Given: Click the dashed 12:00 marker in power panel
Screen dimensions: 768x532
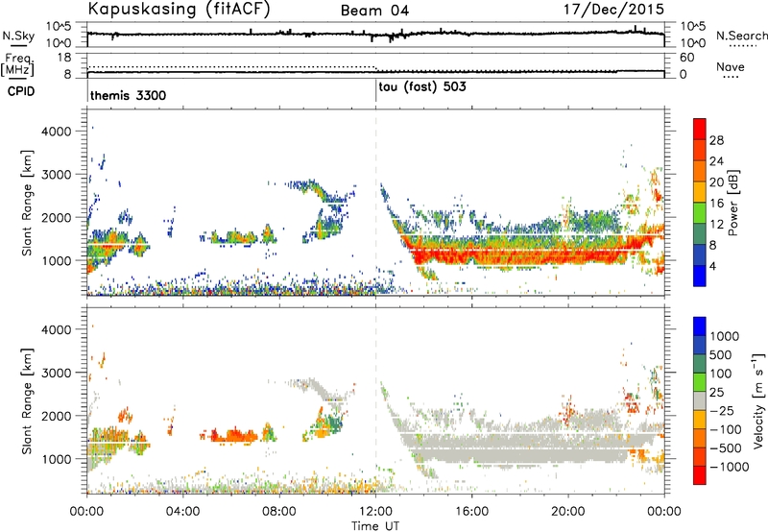Looking at the screenshot, I should (375, 202).
